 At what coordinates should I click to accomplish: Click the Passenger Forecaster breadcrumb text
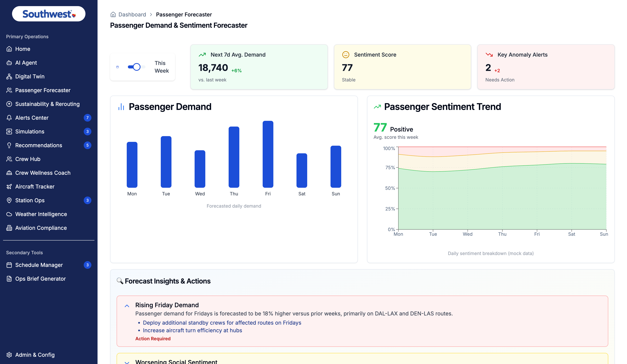[x=184, y=14]
